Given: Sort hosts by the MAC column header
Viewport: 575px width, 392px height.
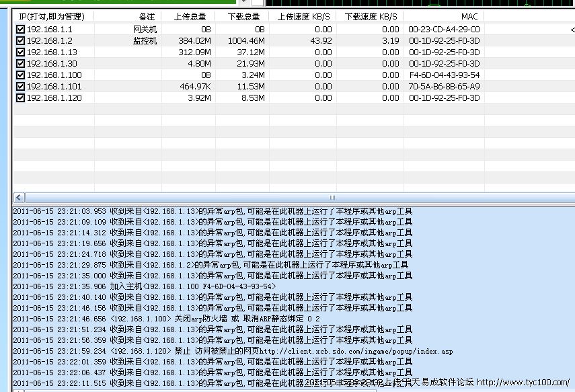Looking at the screenshot, I should [x=470, y=16].
